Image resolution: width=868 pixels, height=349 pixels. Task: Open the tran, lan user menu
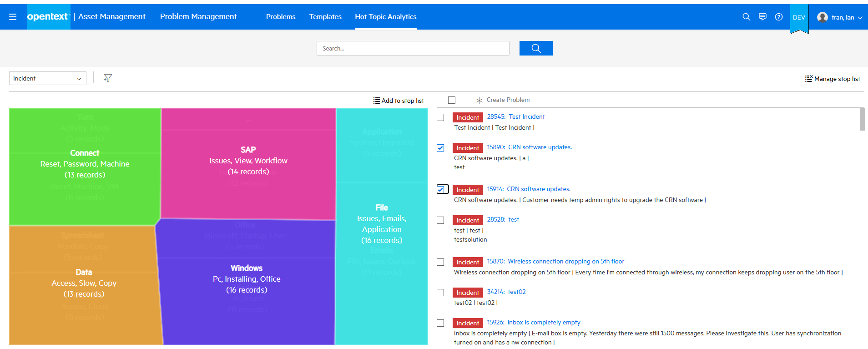click(x=840, y=17)
